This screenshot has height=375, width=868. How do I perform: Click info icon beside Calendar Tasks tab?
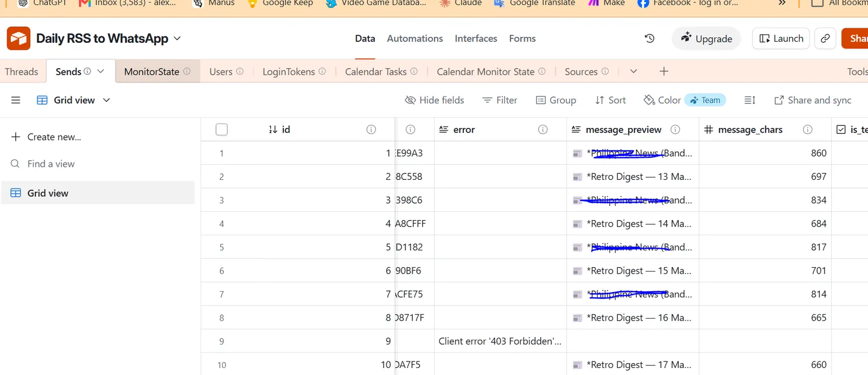pyautogui.click(x=414, y=72)
